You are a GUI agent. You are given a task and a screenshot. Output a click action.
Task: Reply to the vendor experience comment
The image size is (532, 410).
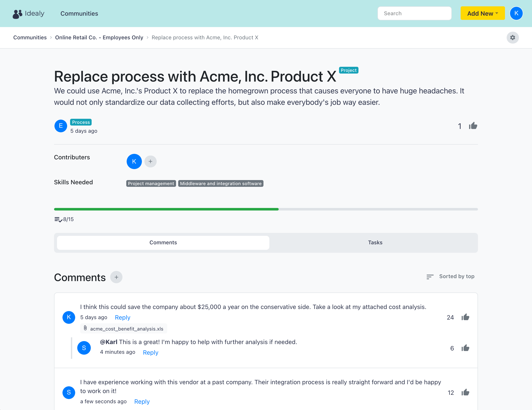(x=142, y=402)
